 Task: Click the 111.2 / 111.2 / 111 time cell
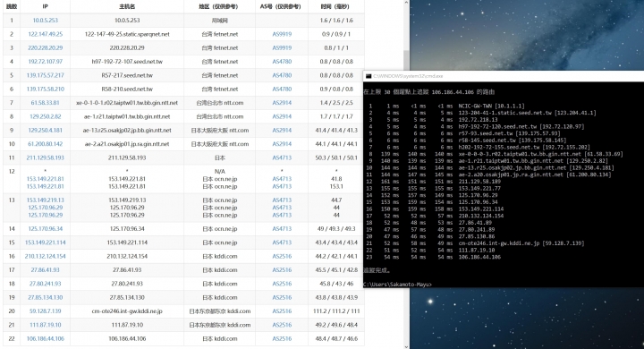coord(336,311)
